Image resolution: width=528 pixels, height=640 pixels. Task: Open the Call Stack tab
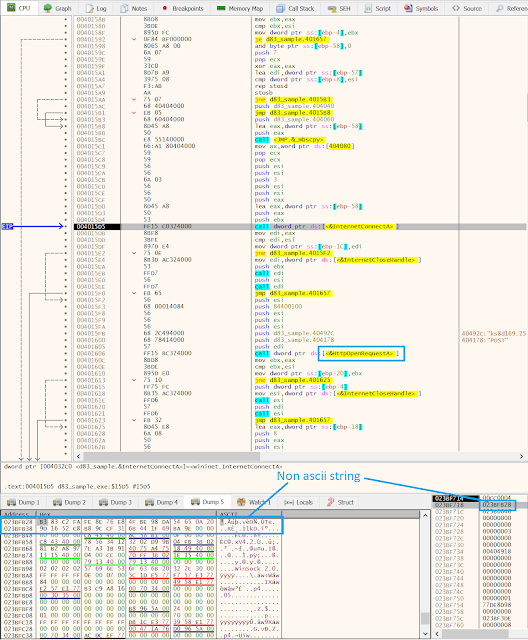coord(295,8)
